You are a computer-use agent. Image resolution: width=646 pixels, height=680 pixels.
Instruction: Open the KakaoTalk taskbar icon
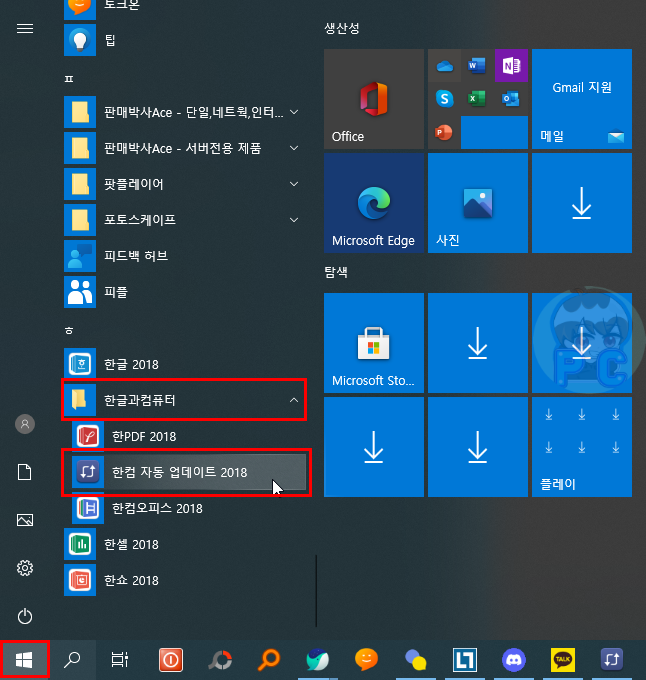point(563,660)
